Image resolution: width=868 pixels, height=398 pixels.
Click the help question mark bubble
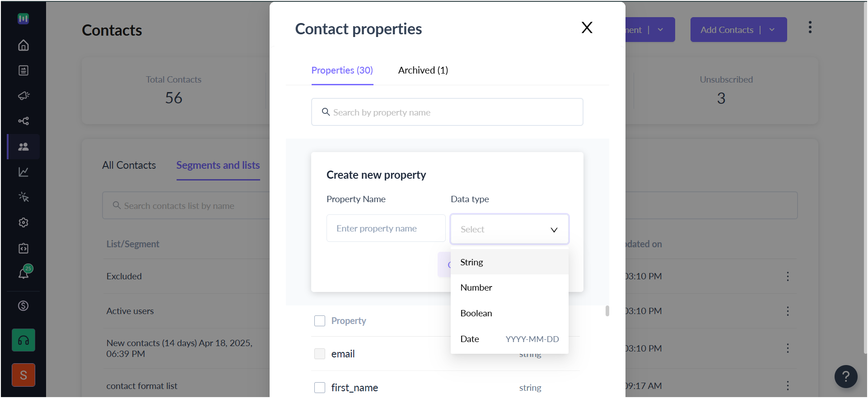(x=846, y=376)
